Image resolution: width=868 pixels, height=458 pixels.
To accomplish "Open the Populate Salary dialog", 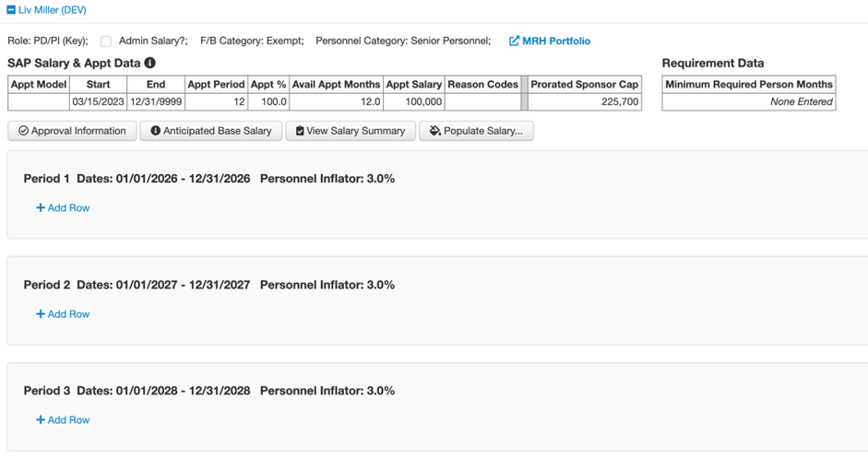I will point(476,131).
